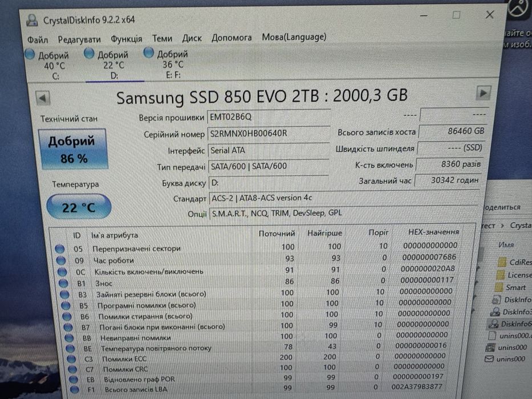Screen dimensions: 532x399
Task: Open the Файл menu
Action: tap(37, 40)
